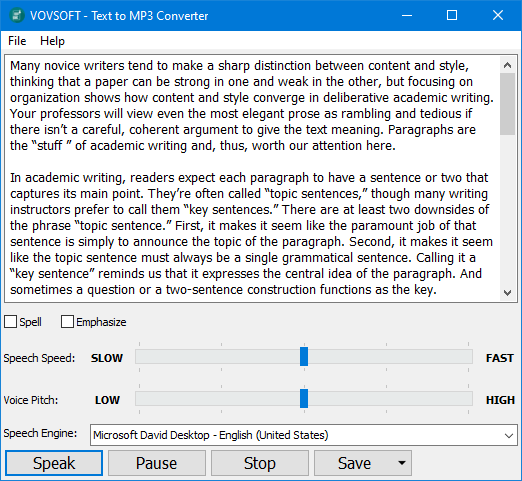Maximize the Text to MP3 Converter window
This screenshot has width=522, height=481.
(452, 15)
